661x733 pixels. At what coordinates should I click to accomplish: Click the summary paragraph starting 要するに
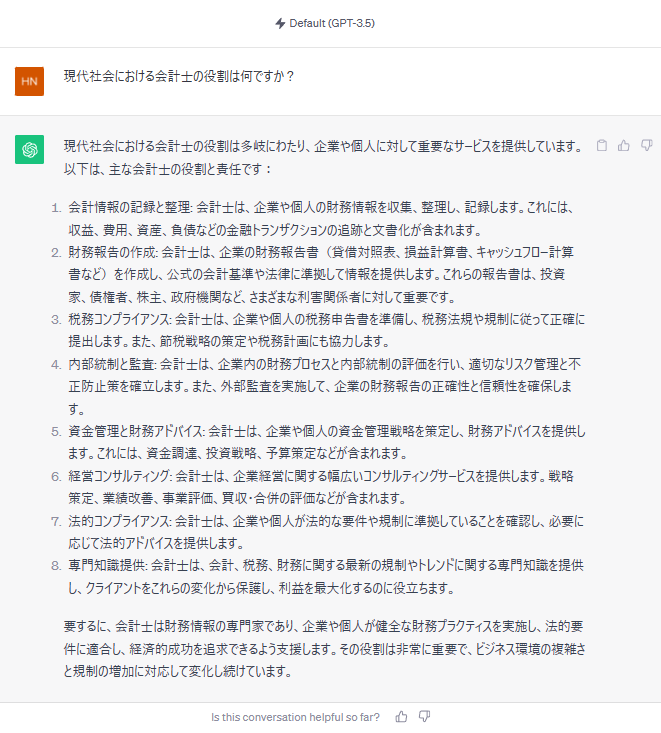(x=324, y=649)
